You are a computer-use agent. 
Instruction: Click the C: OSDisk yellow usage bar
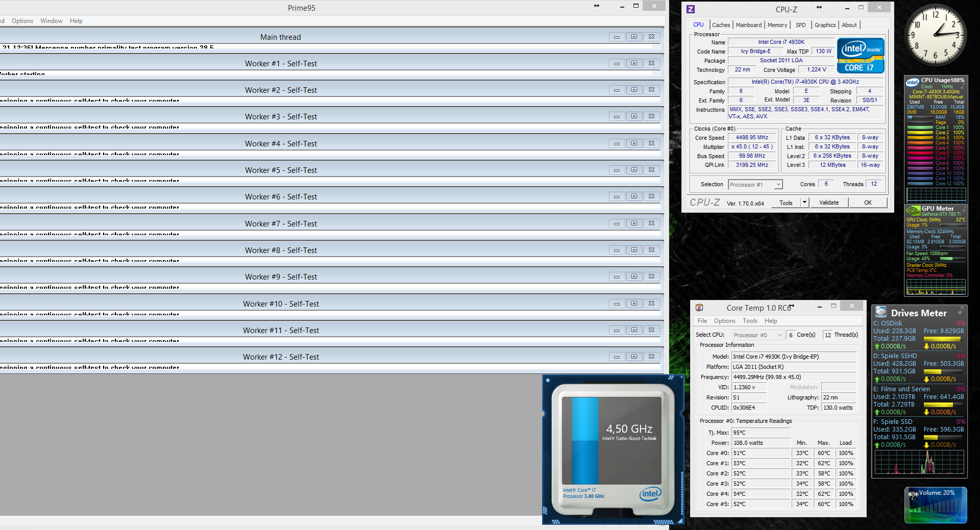tap(943, 339)
